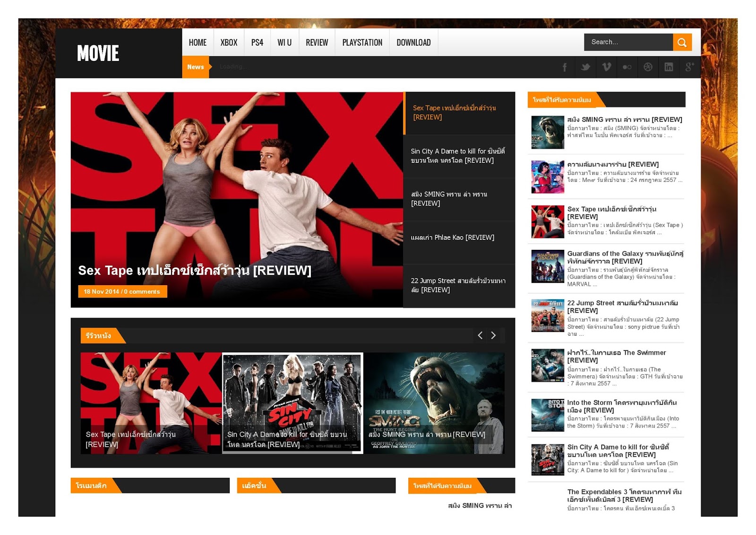Open sidebar title Sin City A Dame to kill for
The height and width of the screenshot is (535, 756).
point(618,451)
